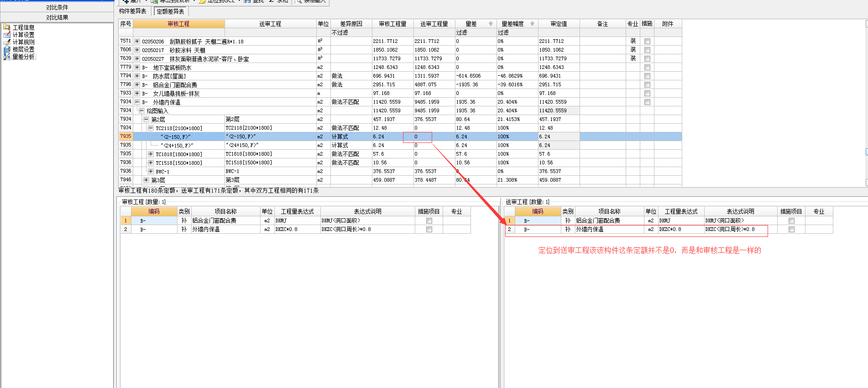Tick 措施项目 checkbox for 铝合金门窗配合费 in 审核工程 panel

(x=429, y=220)
